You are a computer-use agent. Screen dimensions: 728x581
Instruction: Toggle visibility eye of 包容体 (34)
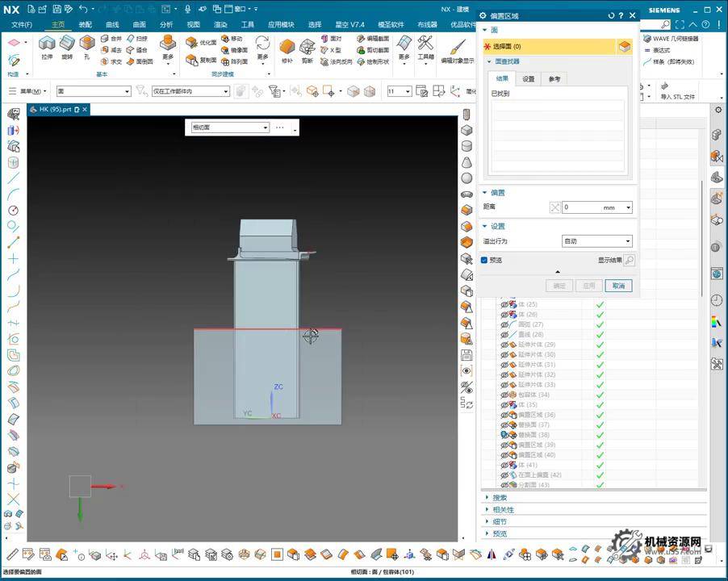[504, 395]
